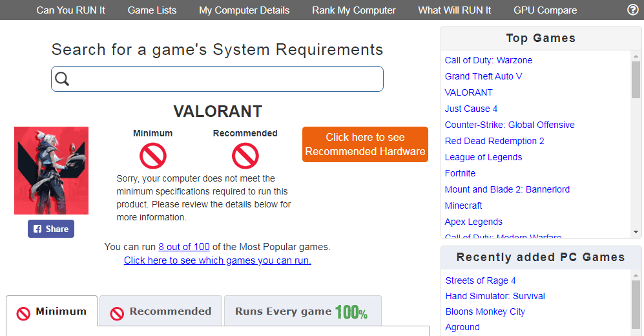Click the magnifying glass search icon
Screen dimensions: 644x336
[x=62, y=79]
